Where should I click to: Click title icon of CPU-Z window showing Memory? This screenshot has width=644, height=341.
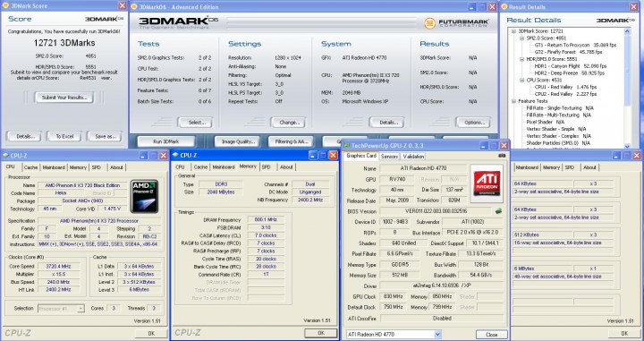click(176, 155)
